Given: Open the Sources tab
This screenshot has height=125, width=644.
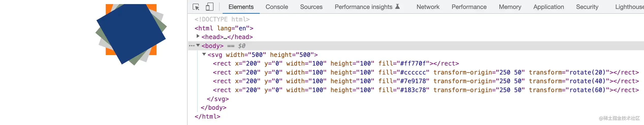Looking at the screenshot, I should 311,7.
